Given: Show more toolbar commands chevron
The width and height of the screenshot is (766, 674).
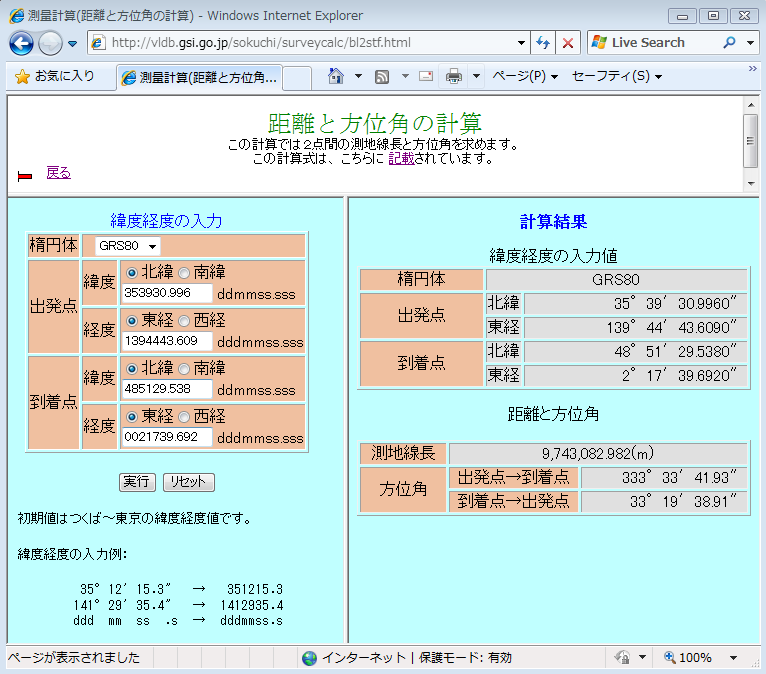Looking at the screenshot, I should [753, 69].
